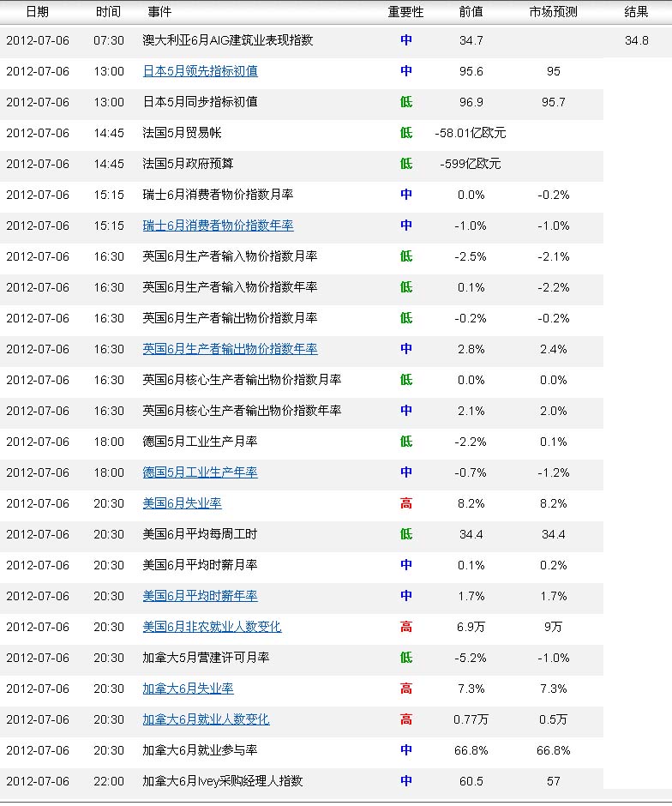Click the 事件 column header
The image size is (672, 806).
(x=159, y=12)
